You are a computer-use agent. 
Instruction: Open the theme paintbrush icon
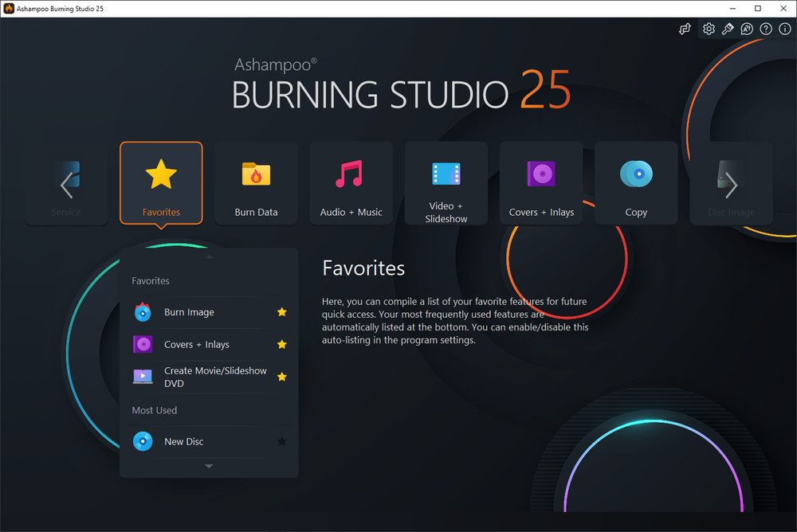(x=728, y=29)
